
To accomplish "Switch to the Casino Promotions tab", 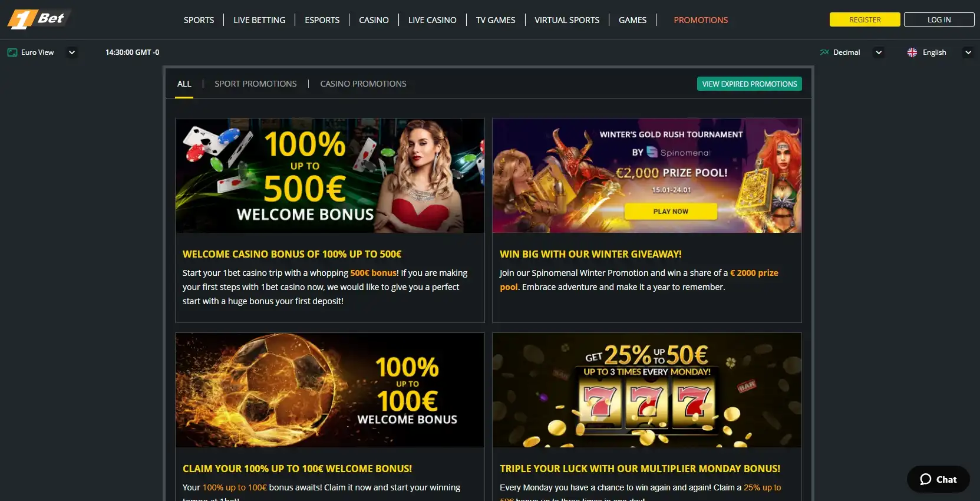I will 363,84.
